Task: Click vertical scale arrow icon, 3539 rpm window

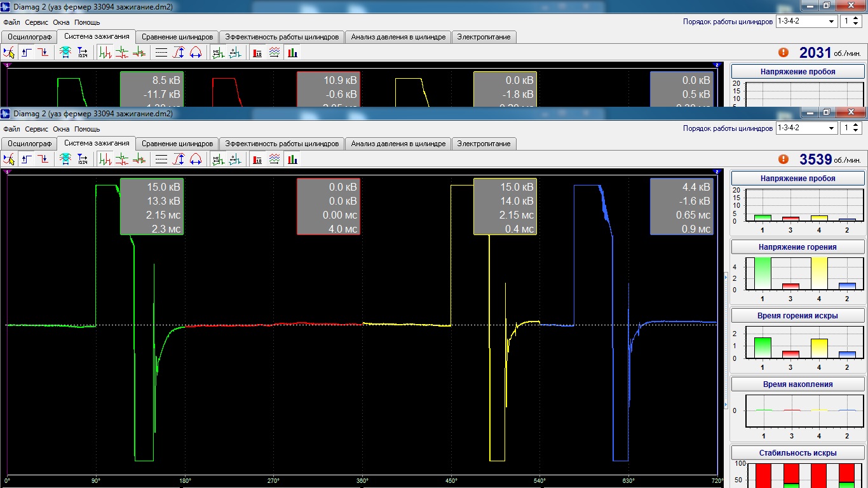Action: [x=179, y=159]
